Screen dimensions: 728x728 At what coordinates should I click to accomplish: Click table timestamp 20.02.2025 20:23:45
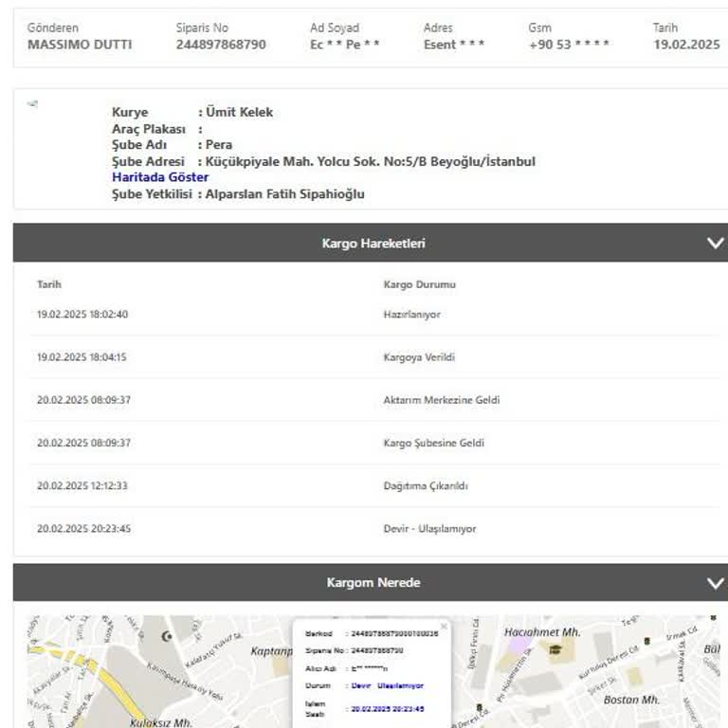point(84,528)
